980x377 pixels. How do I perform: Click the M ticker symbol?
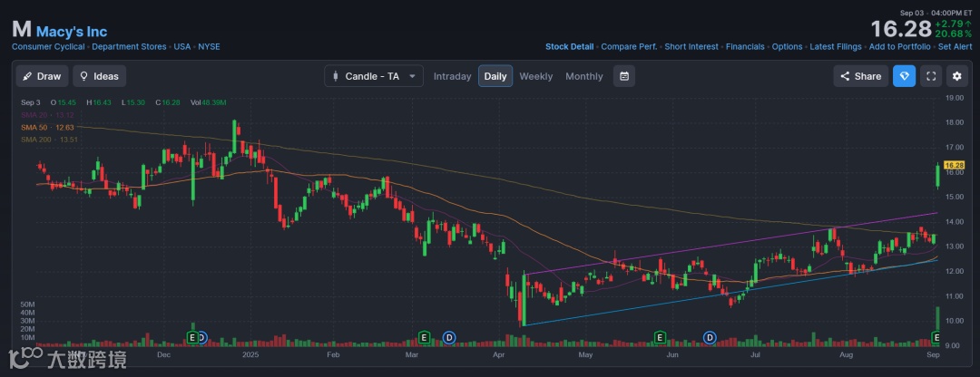(21, 30)
